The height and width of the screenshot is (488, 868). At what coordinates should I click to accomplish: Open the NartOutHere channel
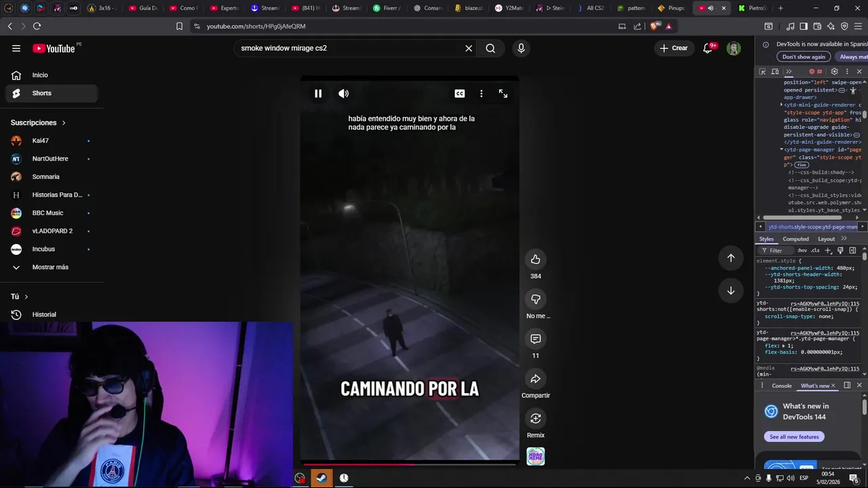pyautogui.click(x=52, y=159)
